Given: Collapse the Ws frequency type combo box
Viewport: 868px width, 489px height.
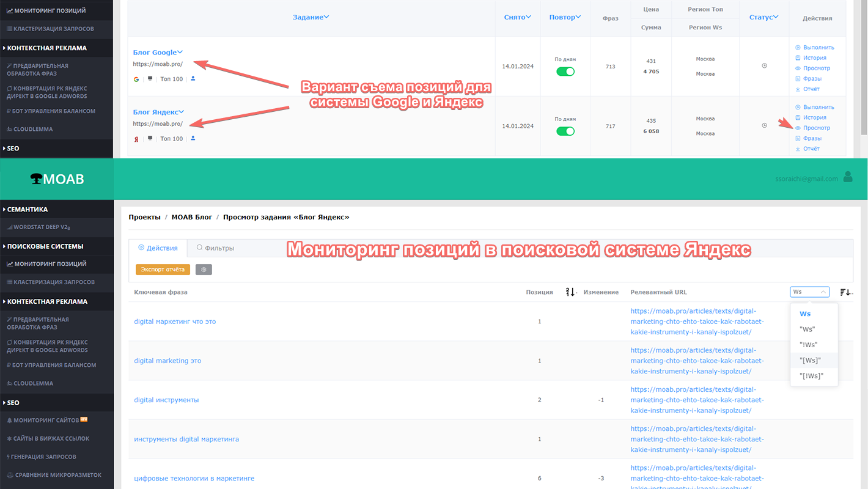Looking at the screenshot, I should tap(810, 292).
